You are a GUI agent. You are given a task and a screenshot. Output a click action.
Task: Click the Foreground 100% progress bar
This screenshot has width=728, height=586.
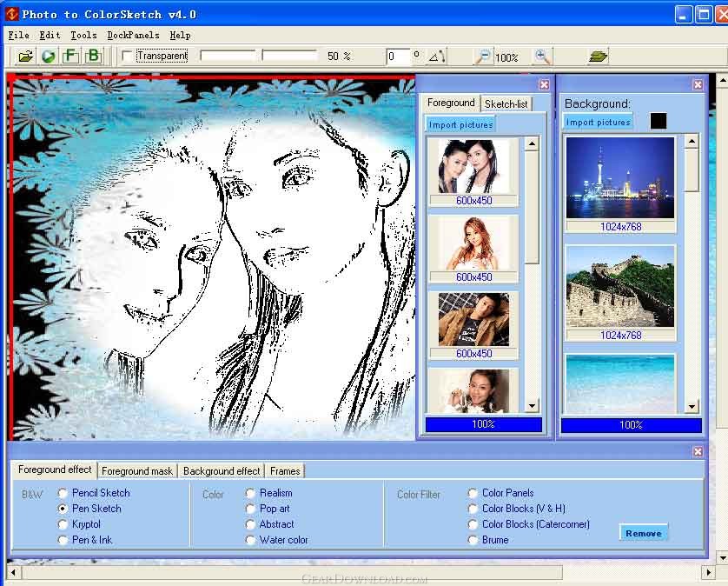[483, 424]
